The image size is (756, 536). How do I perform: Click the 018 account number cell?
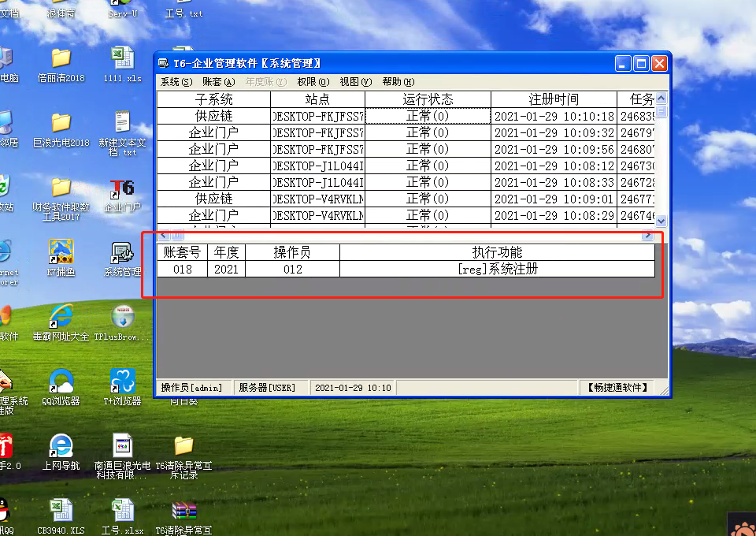click(182, 270)
